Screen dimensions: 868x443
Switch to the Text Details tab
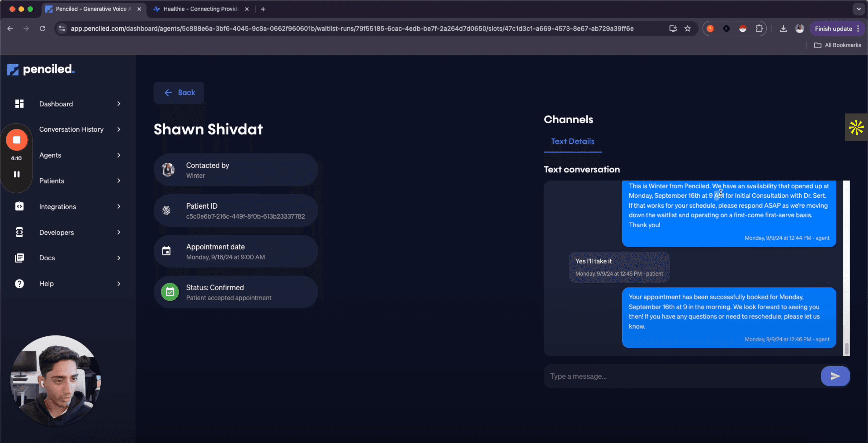tap(572, 141)
